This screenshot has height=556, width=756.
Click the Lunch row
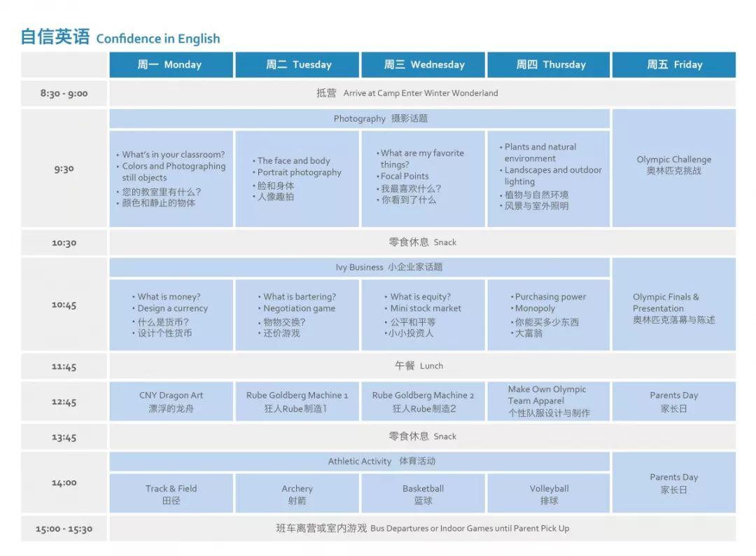[x=422, y=366]
